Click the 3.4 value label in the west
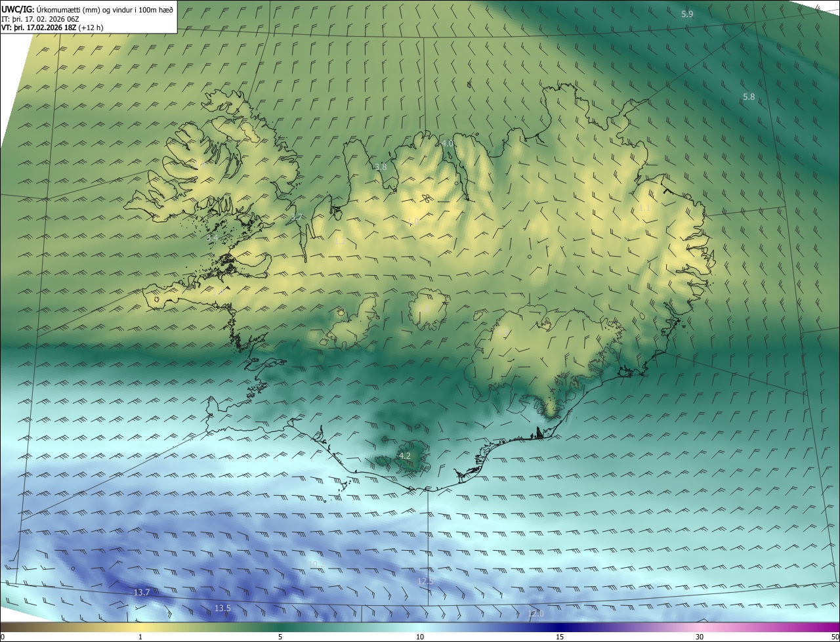Image resolution: width=840 pixels, height=642 pixels. click(212, 238)
